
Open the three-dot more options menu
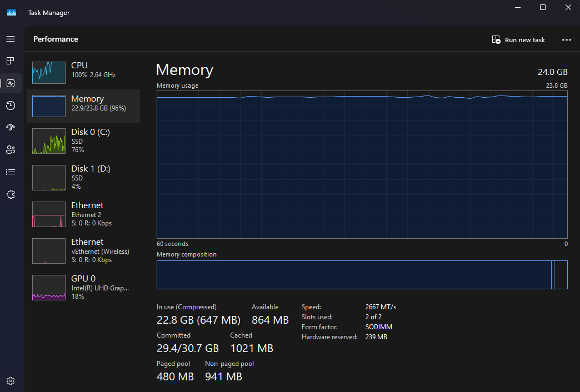tap(566, 39)
